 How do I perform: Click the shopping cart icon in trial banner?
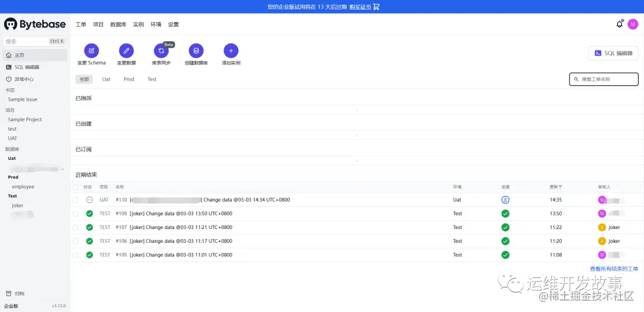376,7
